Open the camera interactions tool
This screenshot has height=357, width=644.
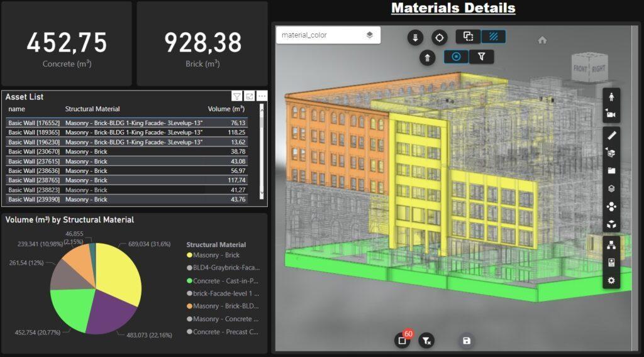(x=611, y=114)
